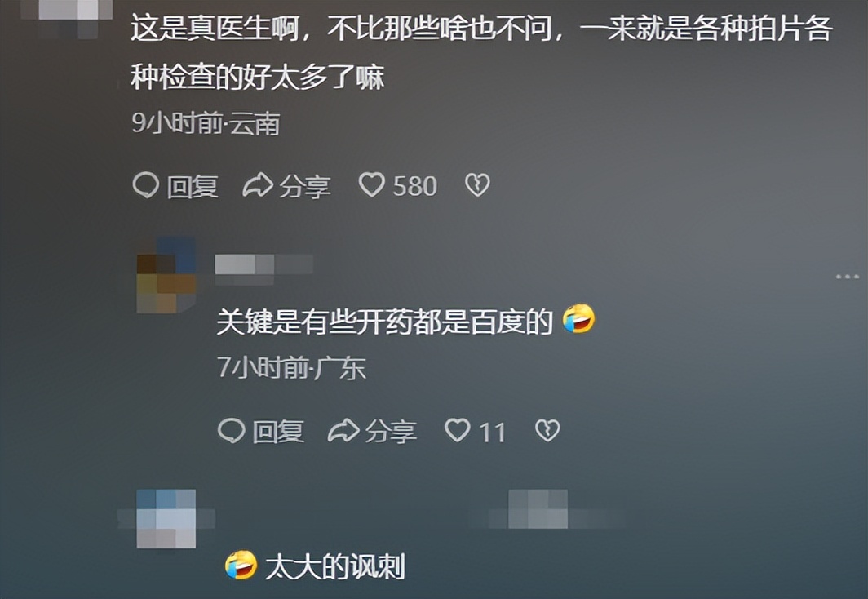Click the share arrow icon beside 580 likes
Screen dimensions: 868x599
258,185
